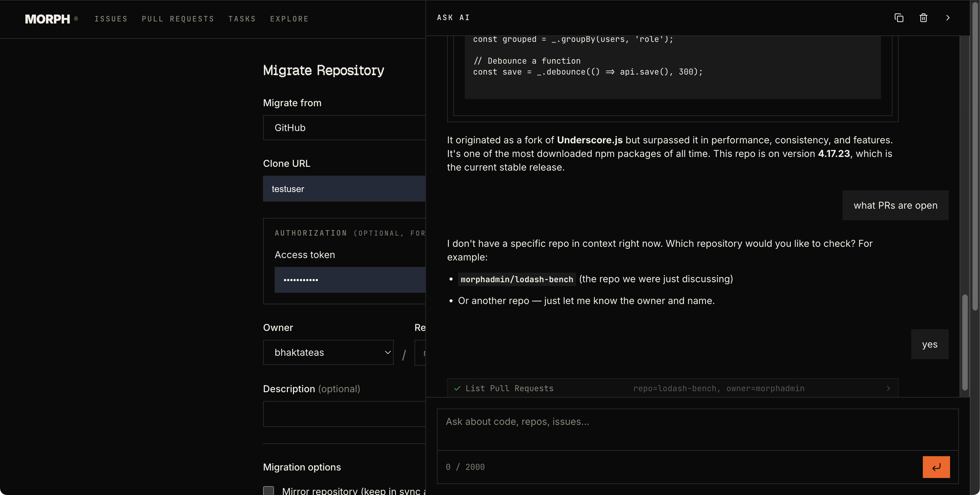Click the 'yes' quick reply
Viewport: 980px width, 495px height.
point(930,344)
